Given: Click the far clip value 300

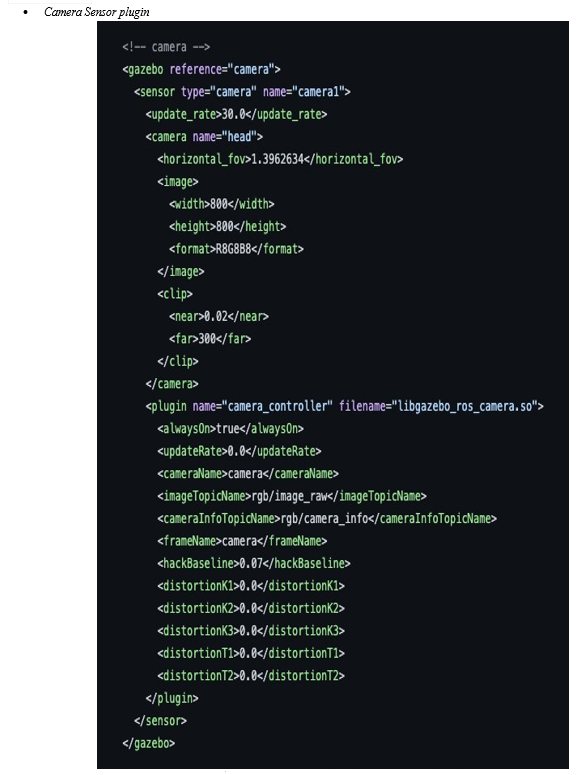Looking at the screenshot, I should [207, 339].
